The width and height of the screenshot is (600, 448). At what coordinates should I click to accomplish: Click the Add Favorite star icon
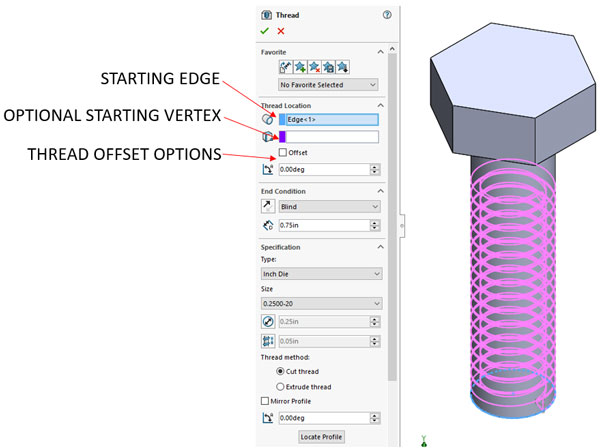[x=301, y=68]
